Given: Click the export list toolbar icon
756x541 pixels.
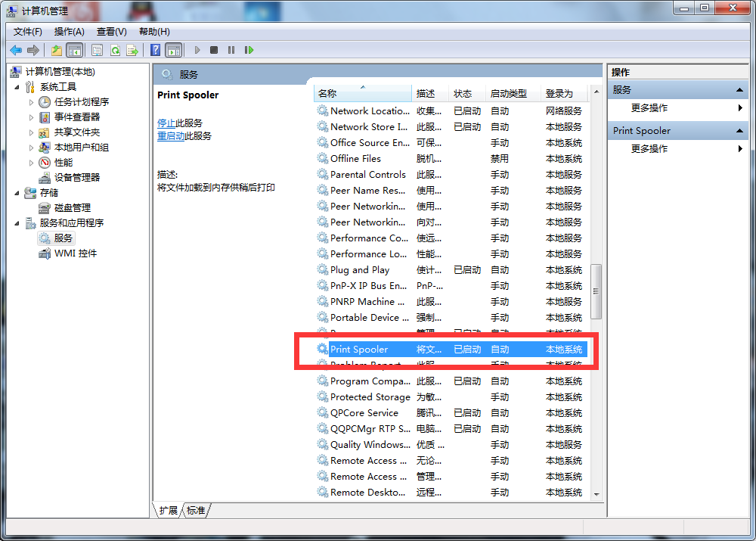Looking at the screenshot, I should coord(132,50).
